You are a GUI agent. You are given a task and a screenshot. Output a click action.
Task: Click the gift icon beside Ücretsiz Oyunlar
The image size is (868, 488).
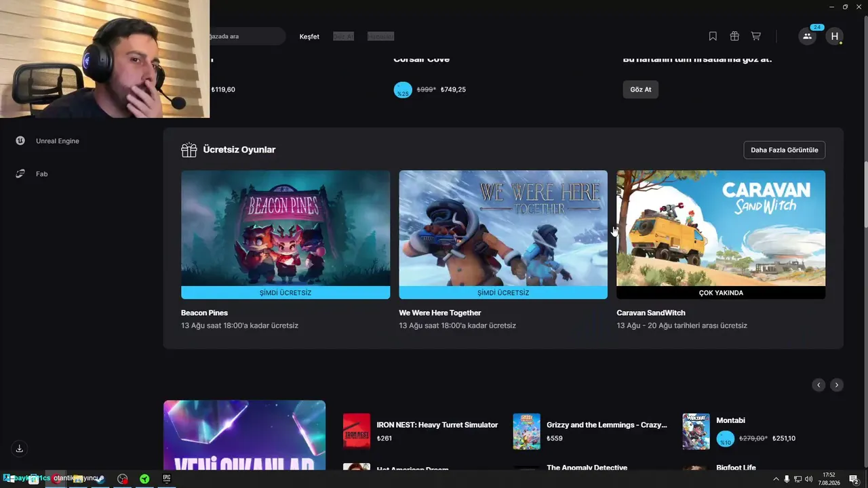(x=189, y=150)
